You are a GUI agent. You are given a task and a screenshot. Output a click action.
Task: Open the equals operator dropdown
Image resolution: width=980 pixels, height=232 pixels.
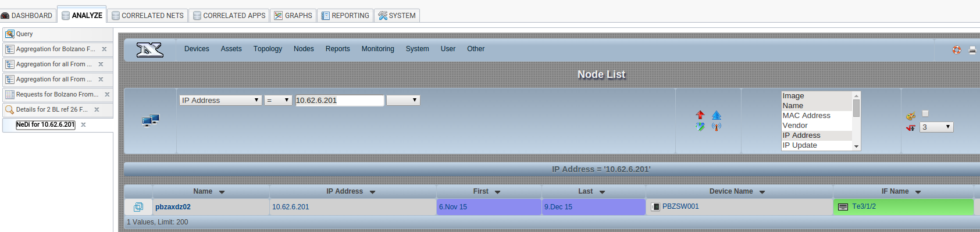click(278, 101)
